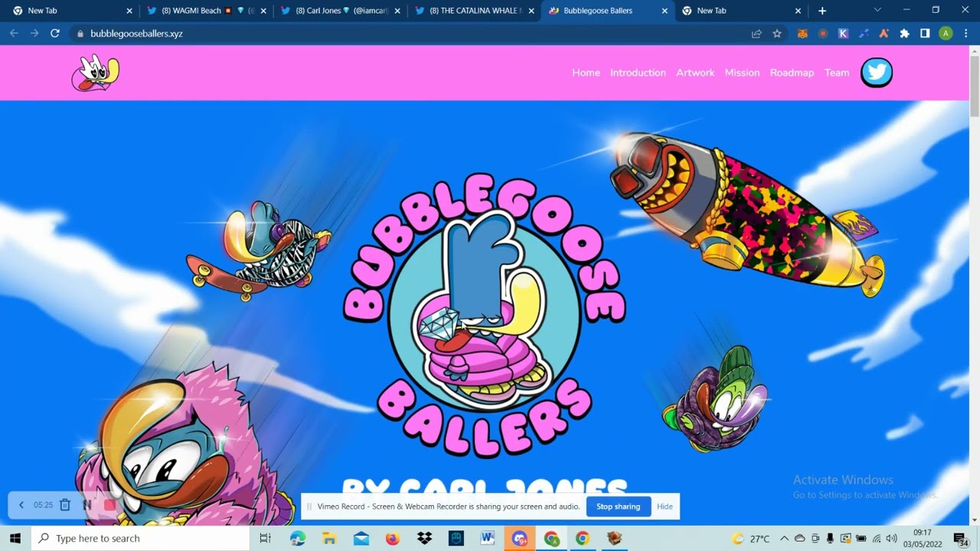Reload the page with the refresh icon
This screenshot has width=980, height=551.
pos(55,34)
